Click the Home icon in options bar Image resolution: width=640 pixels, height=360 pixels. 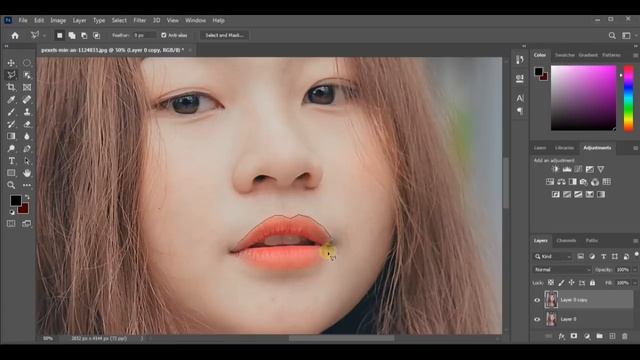pos(15,36)
